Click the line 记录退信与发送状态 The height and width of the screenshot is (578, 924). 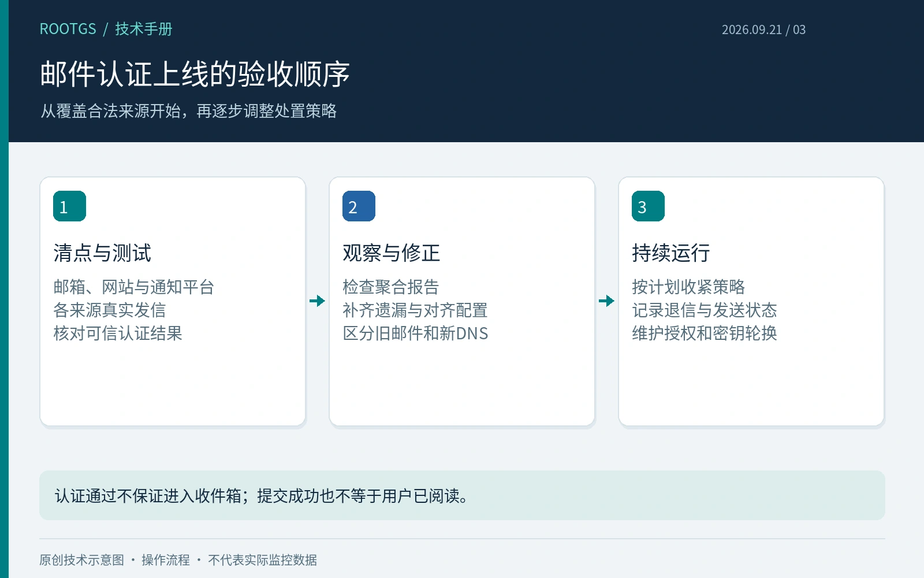tap(705, 310)
